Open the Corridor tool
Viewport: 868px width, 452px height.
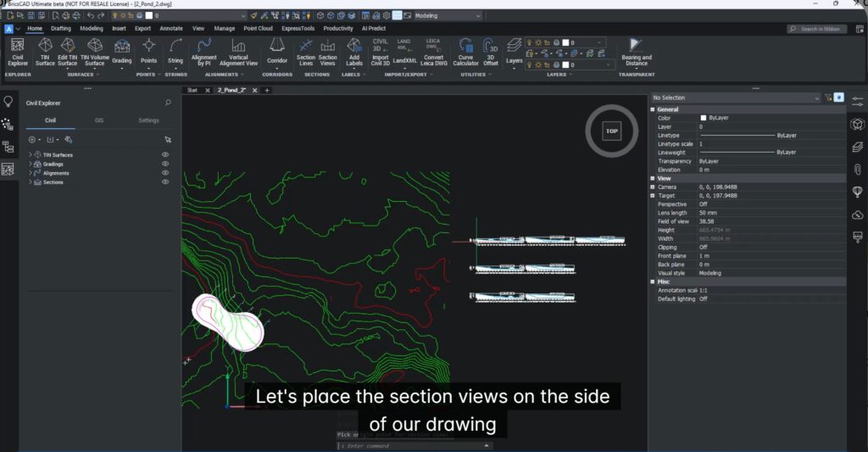coord(277,51)
